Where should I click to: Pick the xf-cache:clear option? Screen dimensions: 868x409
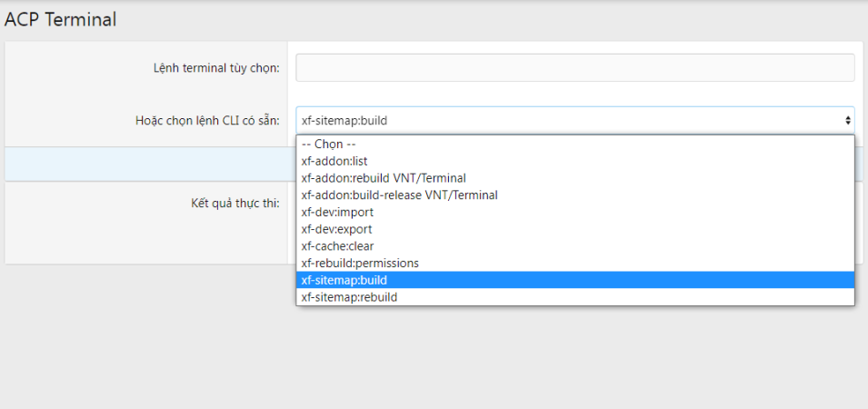click(337, 245)
